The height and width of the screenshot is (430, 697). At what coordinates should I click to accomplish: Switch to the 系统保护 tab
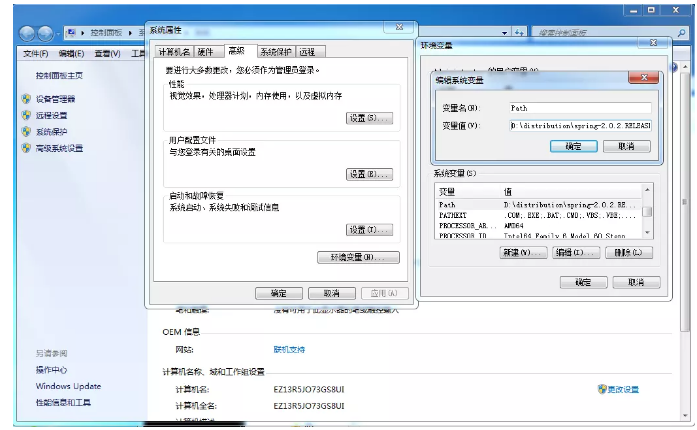click(x=275, y=52)
